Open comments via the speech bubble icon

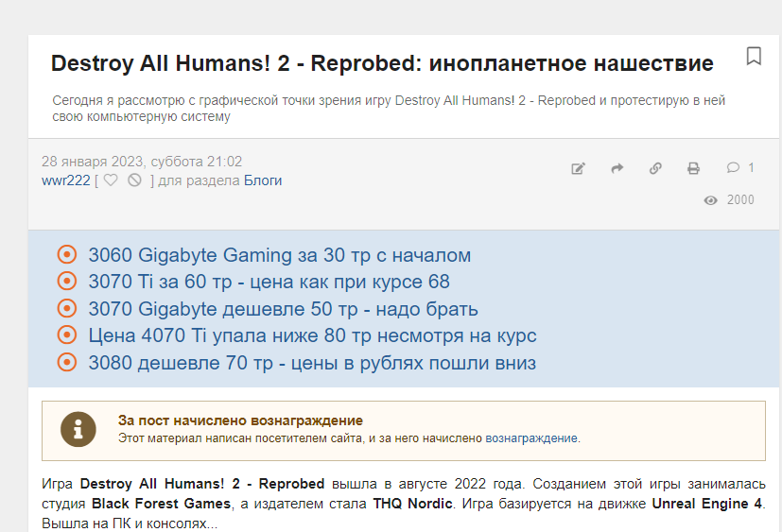pos(733,167)
